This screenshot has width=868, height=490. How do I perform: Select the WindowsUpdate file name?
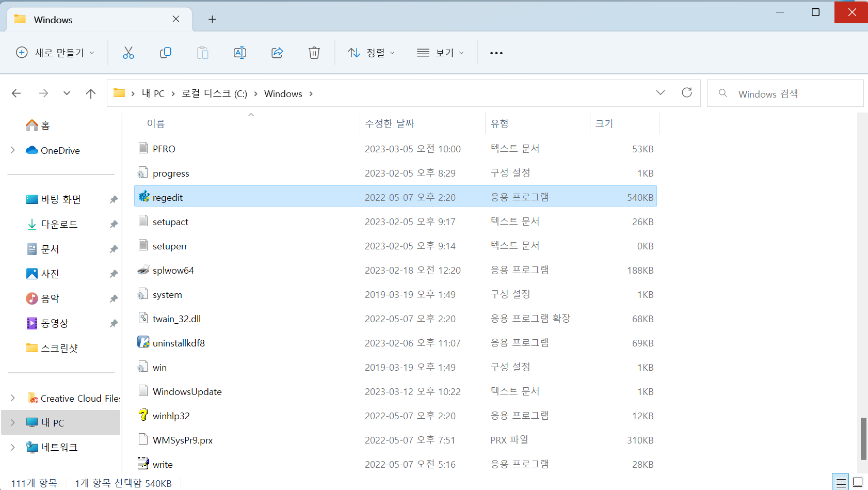coord(187,392)
